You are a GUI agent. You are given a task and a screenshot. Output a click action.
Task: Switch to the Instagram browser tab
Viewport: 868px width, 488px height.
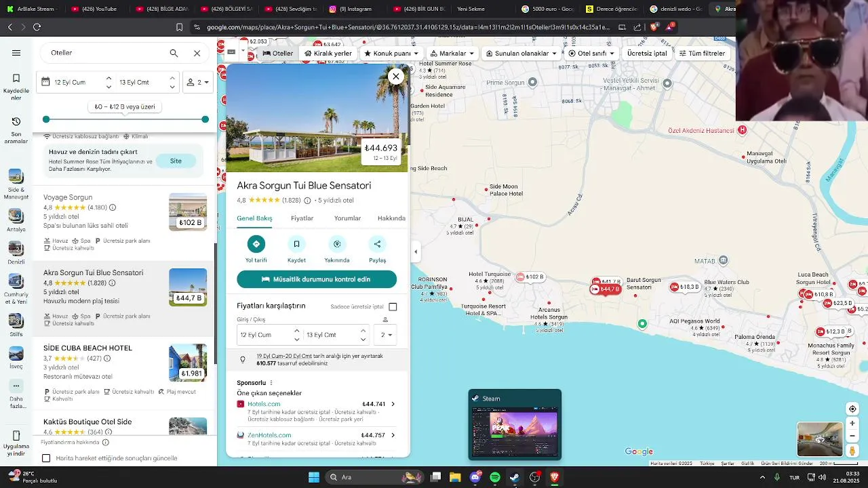(351, 9)
